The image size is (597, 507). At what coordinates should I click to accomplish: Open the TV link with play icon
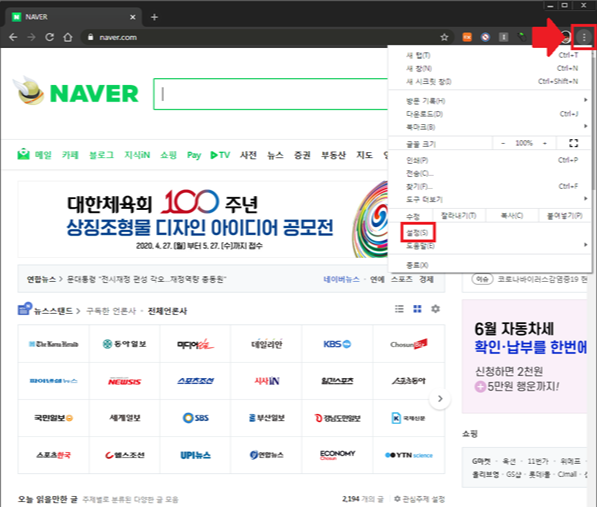click(220, 155)
